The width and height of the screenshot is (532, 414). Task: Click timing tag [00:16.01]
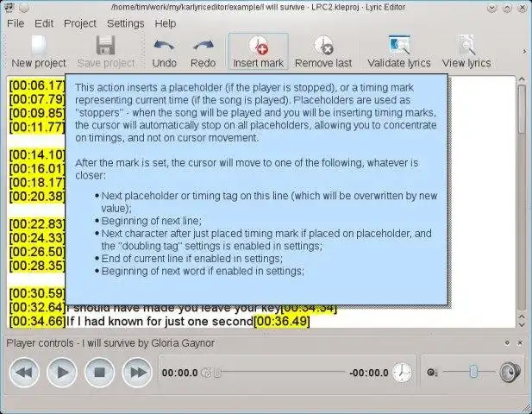coord(37,169)
